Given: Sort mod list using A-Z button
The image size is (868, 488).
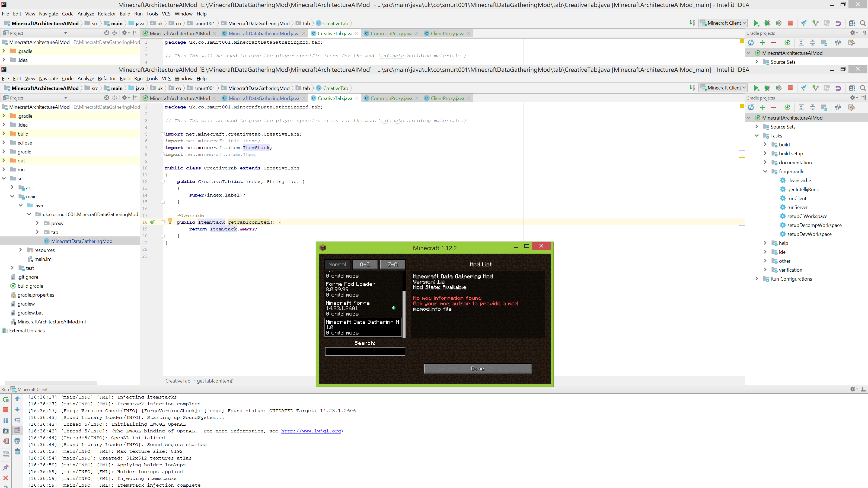Looking at the screenshot, I should pos(365,264).
